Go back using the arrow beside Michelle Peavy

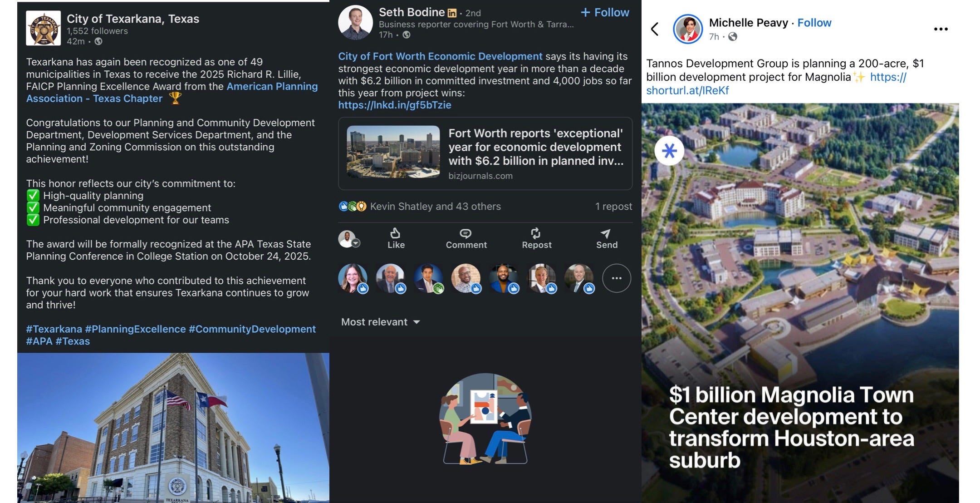click(x=654, y=29)
